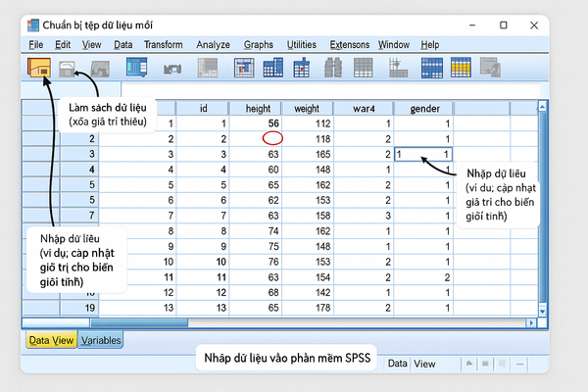Click the weight cell showing 154
Screen dimensions: 588x392
coord(308,277)
